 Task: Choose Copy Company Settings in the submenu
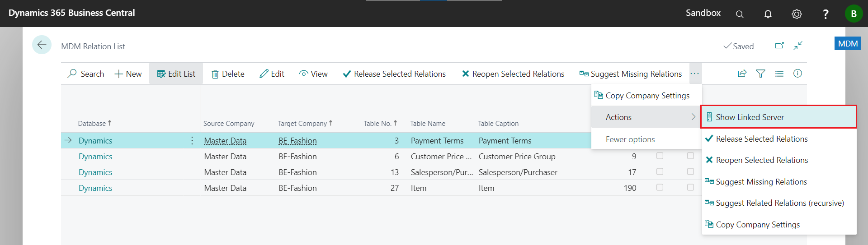click(778, 225)
